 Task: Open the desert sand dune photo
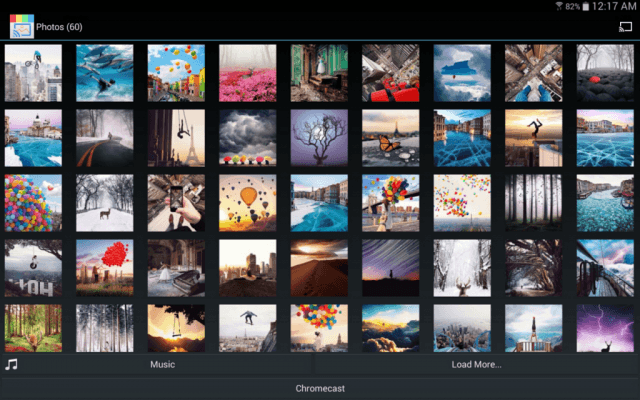(x=319, y=268)
